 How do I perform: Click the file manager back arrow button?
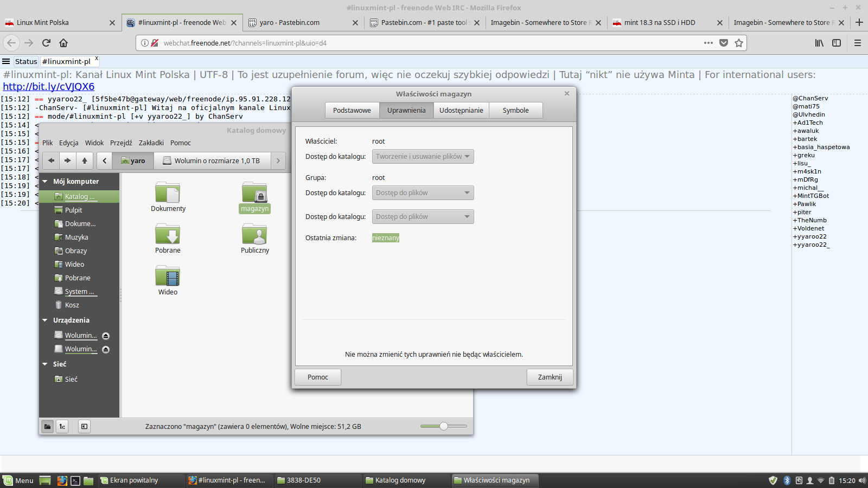(x=51, y=160)
